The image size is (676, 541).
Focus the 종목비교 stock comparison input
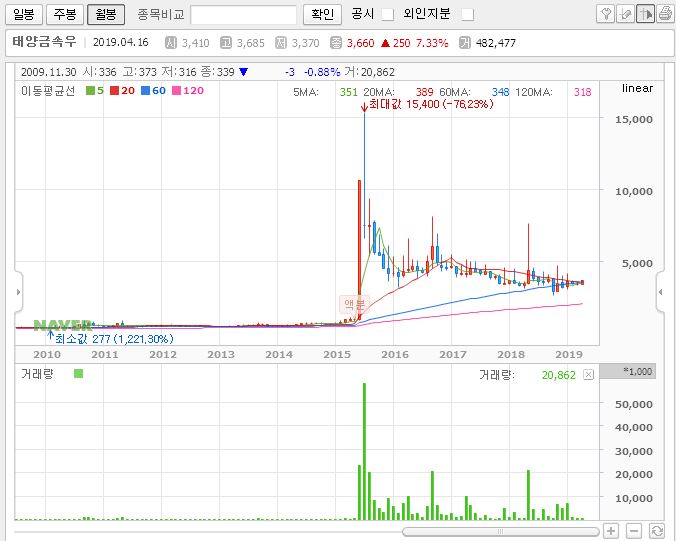pos(243,15)
